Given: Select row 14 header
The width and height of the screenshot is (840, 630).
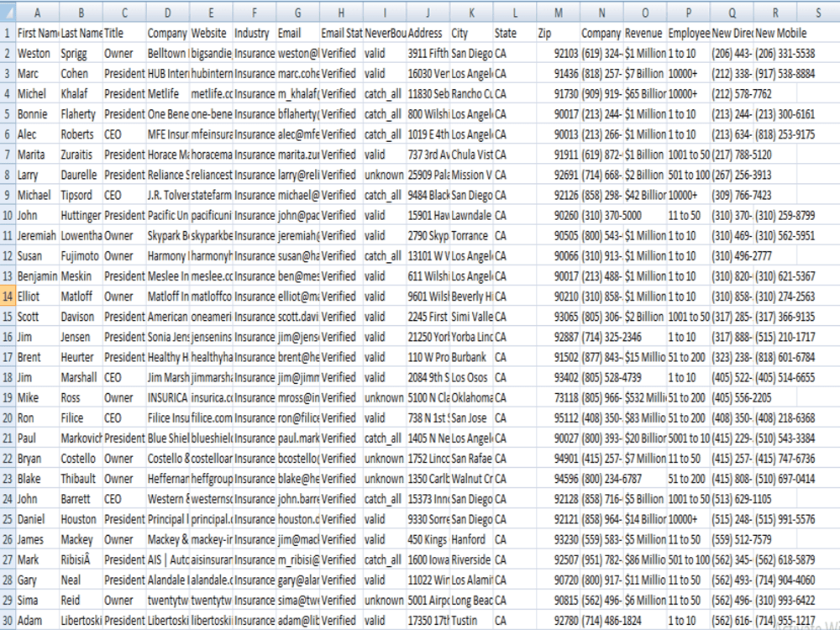Looking at the screenshot, I should [x=8, y=297].
